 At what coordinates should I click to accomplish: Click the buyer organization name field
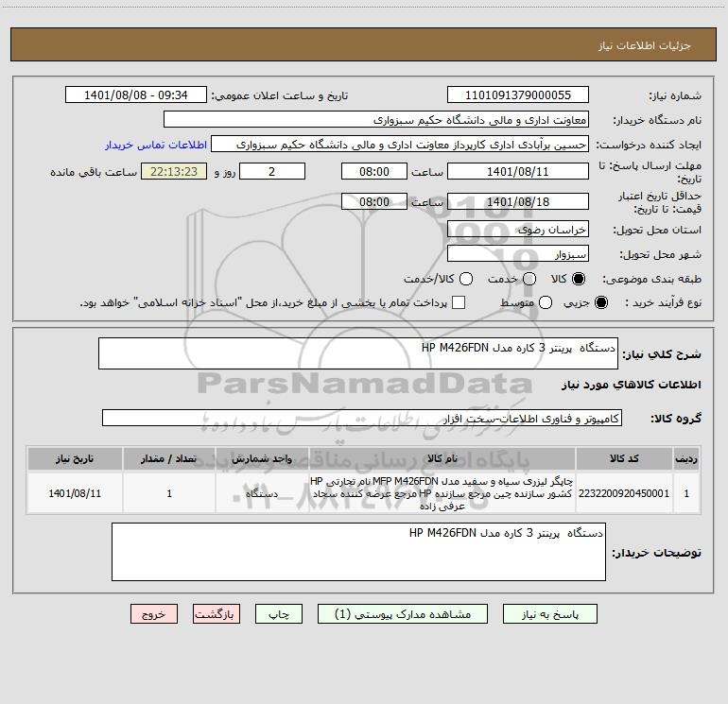point(376,120)
